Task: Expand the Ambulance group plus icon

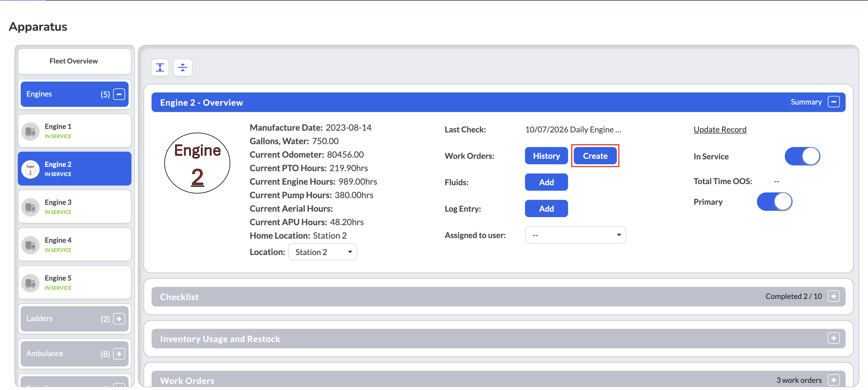Action: (x=119, y=354)
